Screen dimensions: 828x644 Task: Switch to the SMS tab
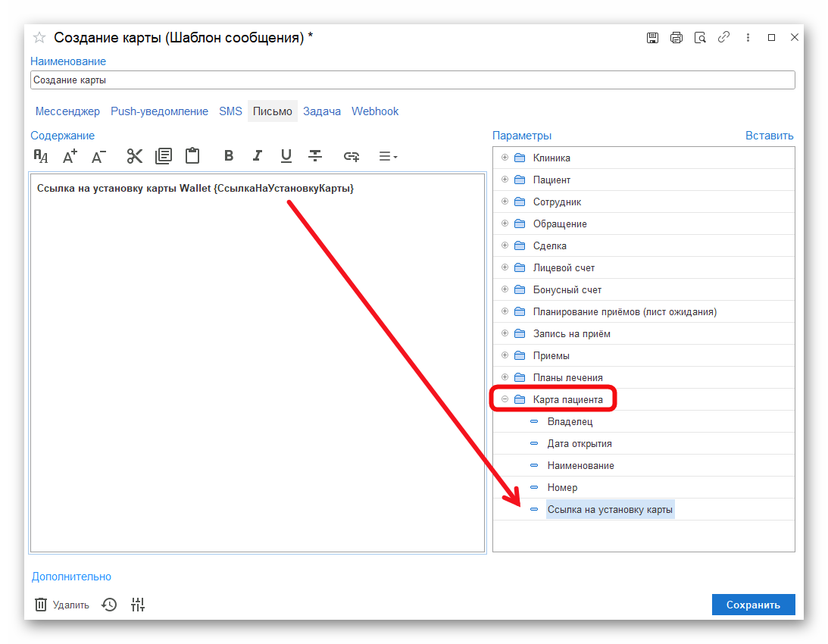(x=230, y=111)
